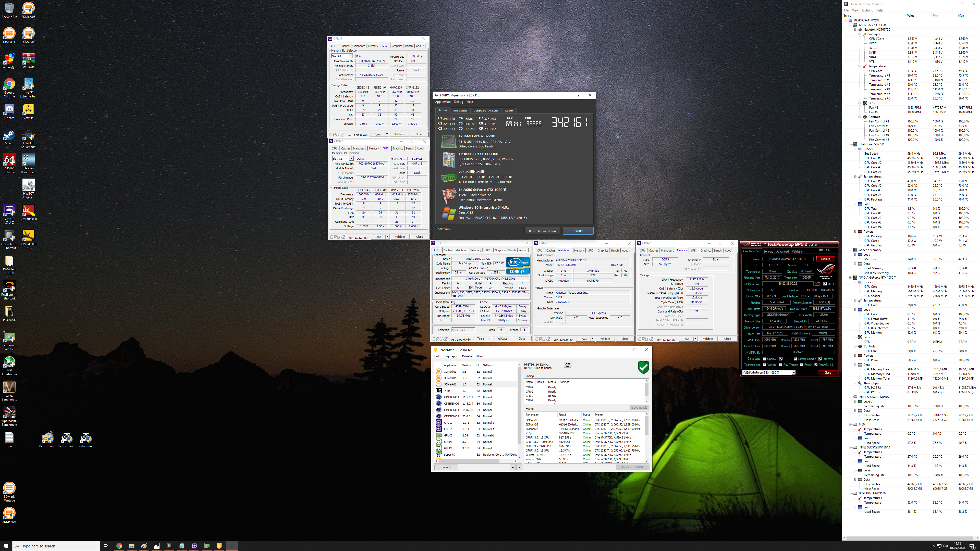Click the BenchMate application list vertical scrollbar
980x551 pixels.
tap(519, 411)
